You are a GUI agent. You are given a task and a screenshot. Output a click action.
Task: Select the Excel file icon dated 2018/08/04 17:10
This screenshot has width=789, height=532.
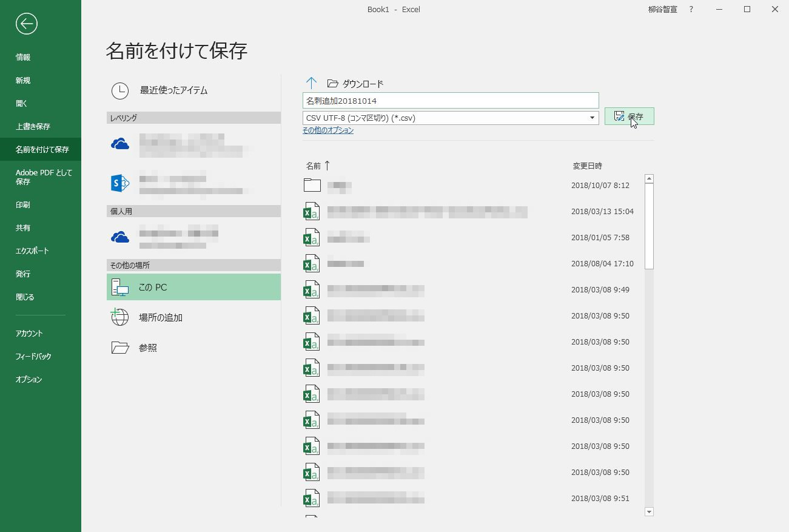tap(311, 264)
